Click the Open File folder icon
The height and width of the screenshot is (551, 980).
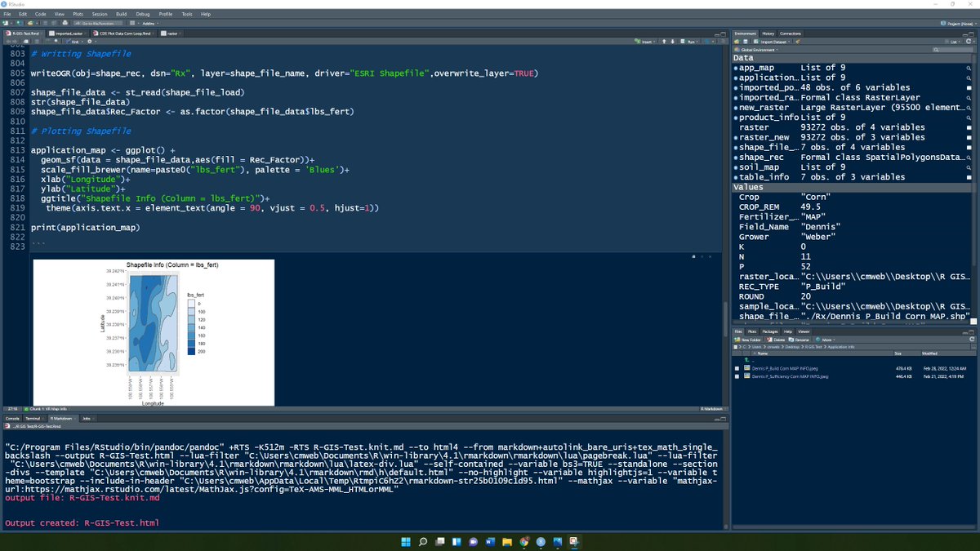(30, 23)
